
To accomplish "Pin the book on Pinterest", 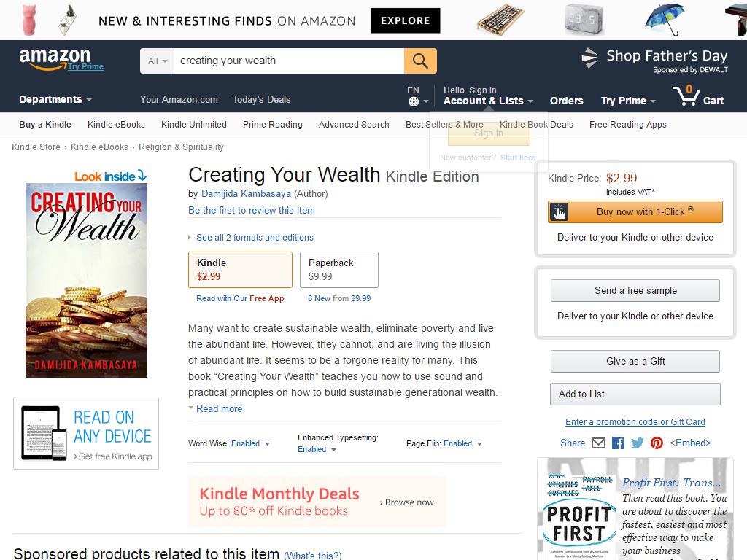I will pos(657,443).
